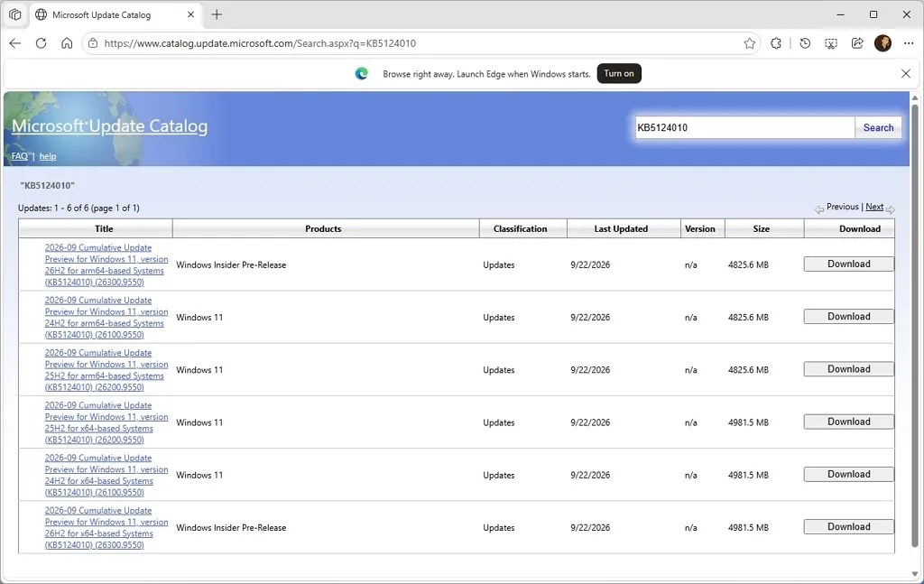
Task: Open the screenshot tool icon
Action: pos(831,43)
